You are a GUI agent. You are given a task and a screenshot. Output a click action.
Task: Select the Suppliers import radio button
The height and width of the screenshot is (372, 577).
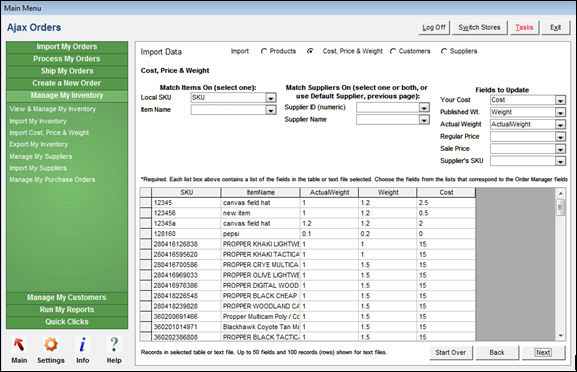click(444, 52)
